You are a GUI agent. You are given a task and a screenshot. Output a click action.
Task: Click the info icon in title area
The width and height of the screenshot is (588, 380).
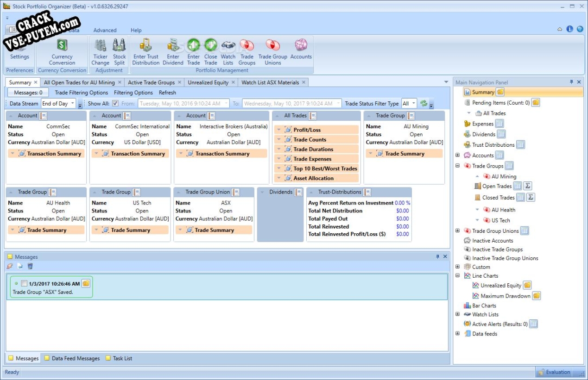570,29
